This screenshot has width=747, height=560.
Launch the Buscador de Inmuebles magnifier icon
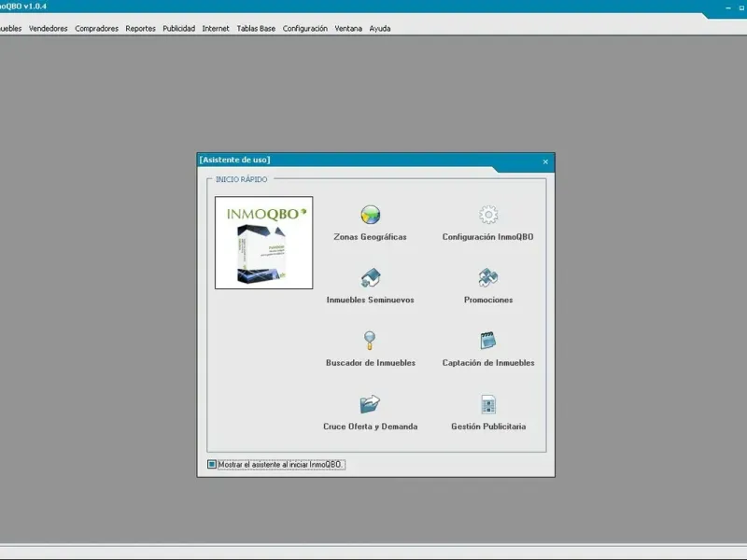[x=370, y=341]
